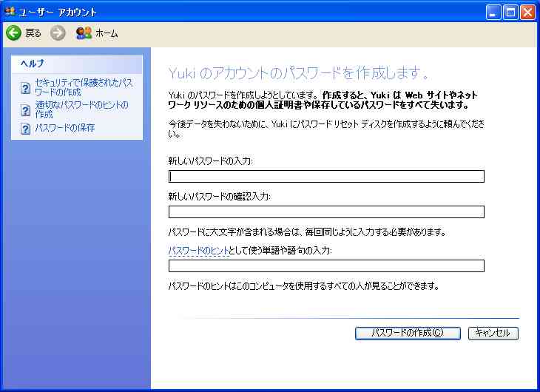Close the ユーザー アカウント window
Image resolution: width=540 pixels, height=392 pixels.
527,13
